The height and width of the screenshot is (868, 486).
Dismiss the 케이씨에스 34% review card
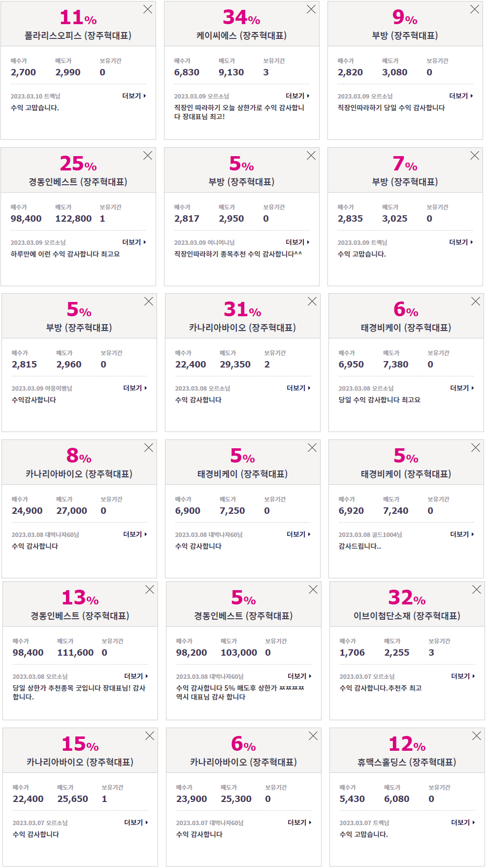coord(311,9)
